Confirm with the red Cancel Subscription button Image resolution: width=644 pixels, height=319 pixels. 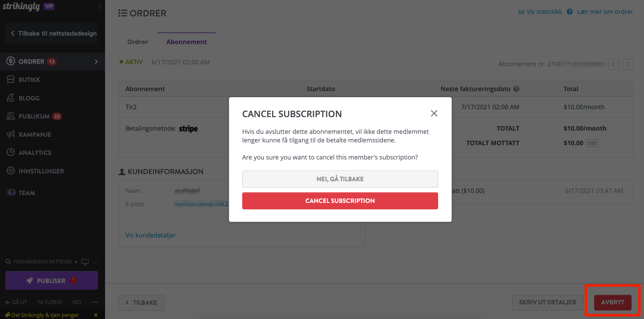tap(340, 201)
